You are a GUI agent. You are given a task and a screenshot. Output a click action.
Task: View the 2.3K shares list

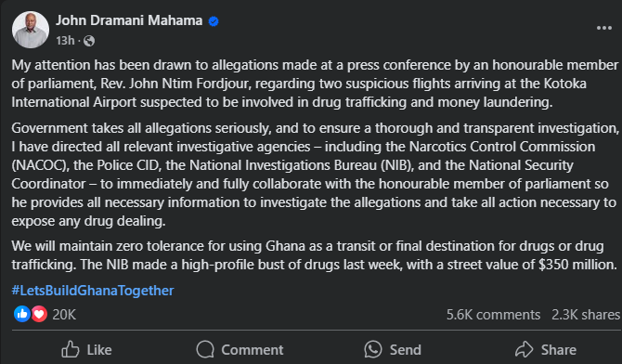(x=586, y=315)
